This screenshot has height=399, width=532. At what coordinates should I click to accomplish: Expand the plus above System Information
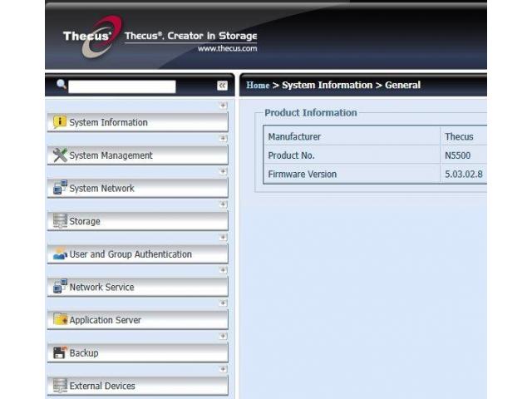point(223,106)
